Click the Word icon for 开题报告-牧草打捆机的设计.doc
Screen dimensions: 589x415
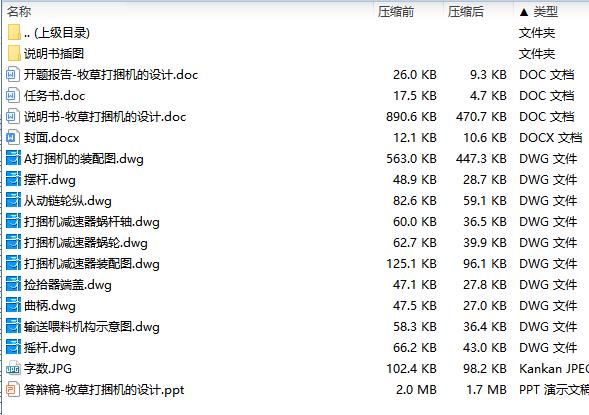12,74
